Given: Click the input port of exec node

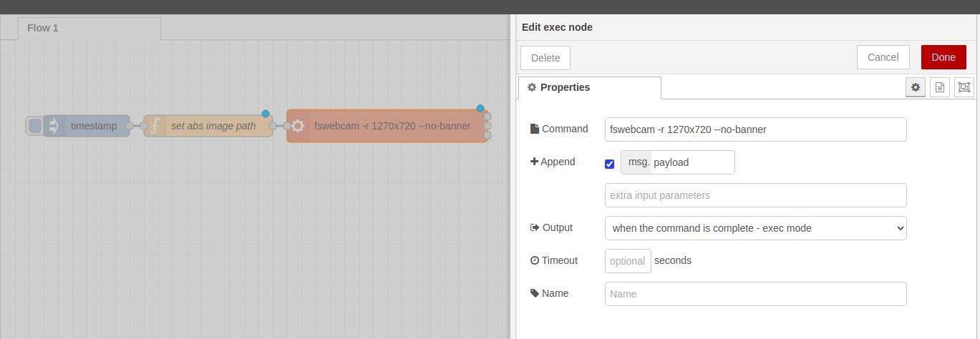Looking at the screenshot, I should (x=287, y=126).
